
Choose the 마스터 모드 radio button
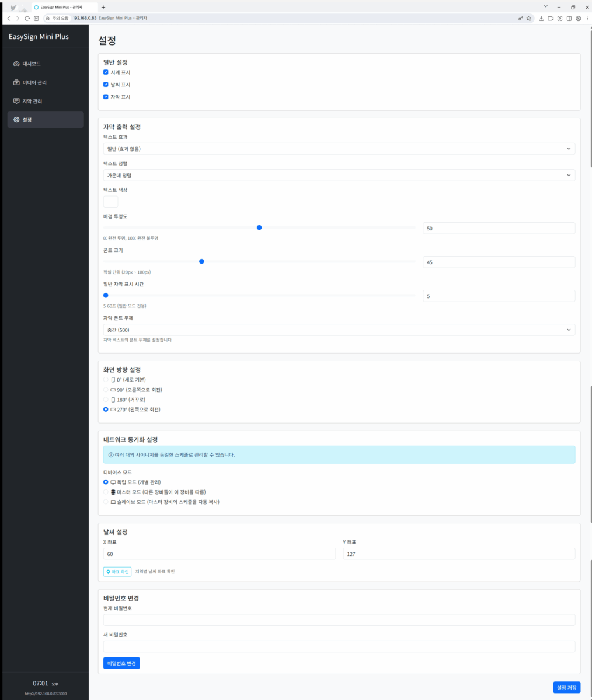point(106,492)
